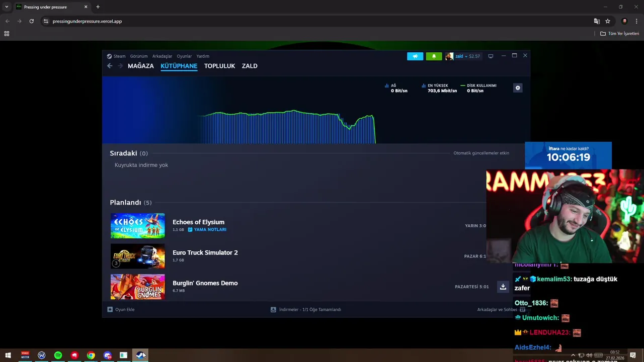Go forward in Steam navigation
Screen dimensions: 644x362
120,66
